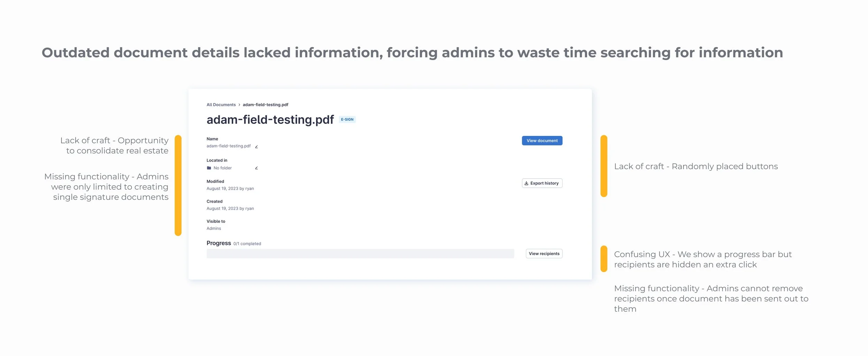Select the No folder location text
The width and height of the screenshot is (868, 356).
223,168
